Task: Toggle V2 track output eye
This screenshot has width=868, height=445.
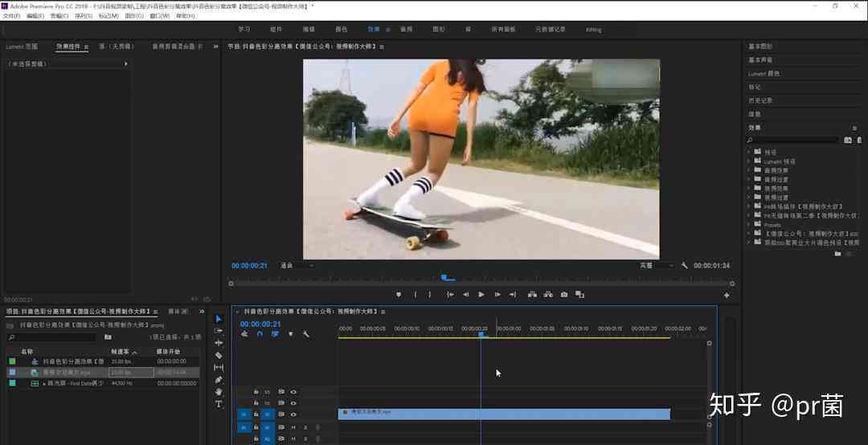Action: pos(293,403)
